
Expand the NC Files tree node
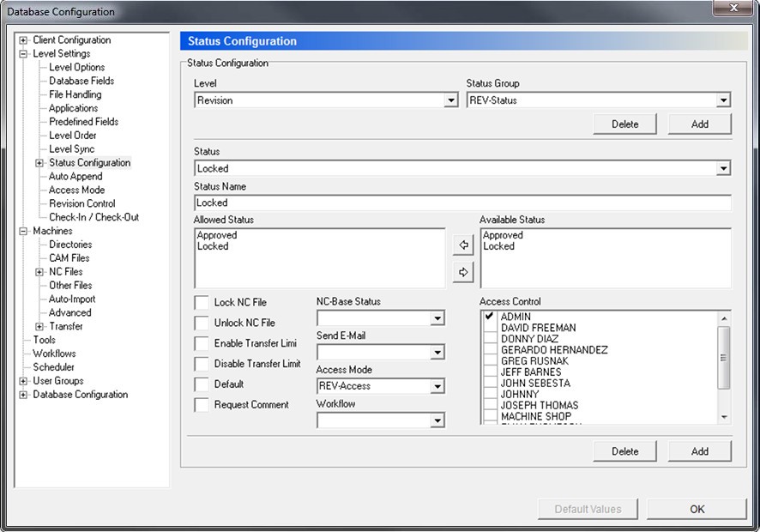(39, 272)
